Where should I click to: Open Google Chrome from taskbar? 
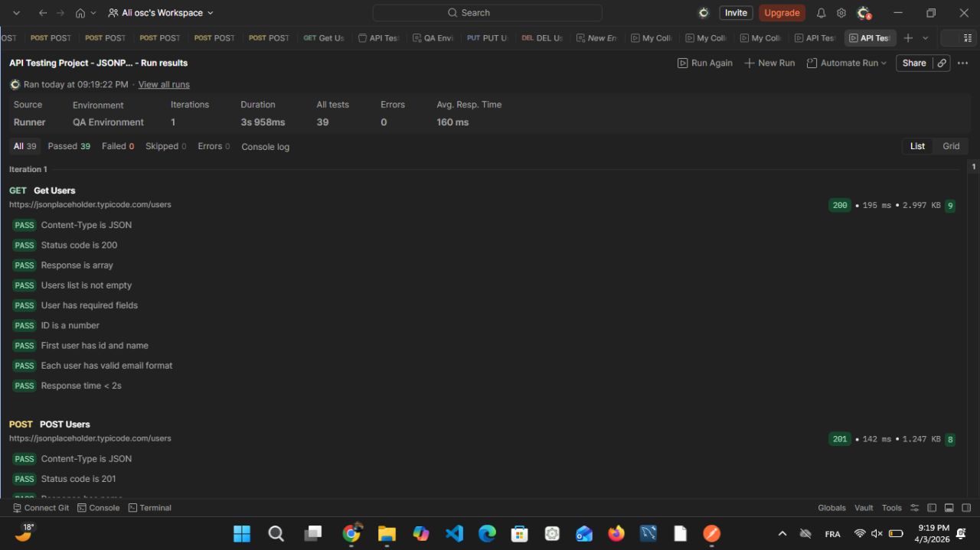(x=352, y=533)
